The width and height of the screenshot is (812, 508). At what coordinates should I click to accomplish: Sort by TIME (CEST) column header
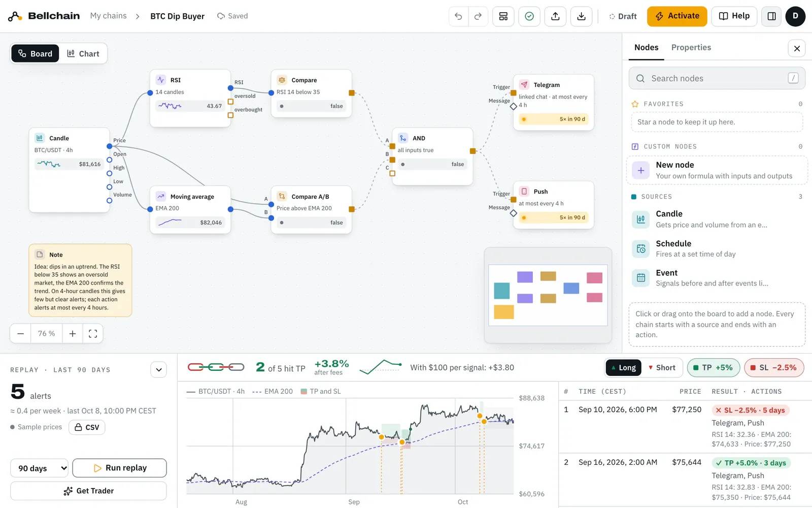coord(602,392)
